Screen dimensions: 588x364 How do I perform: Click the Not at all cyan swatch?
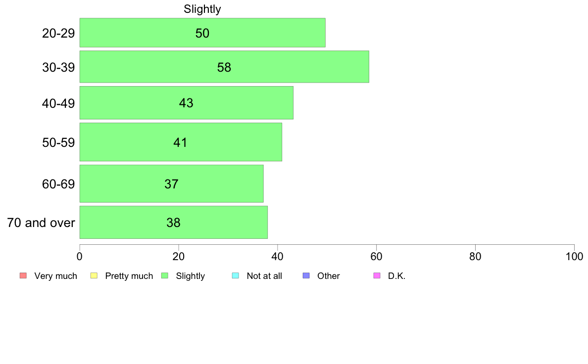[236, 275]
